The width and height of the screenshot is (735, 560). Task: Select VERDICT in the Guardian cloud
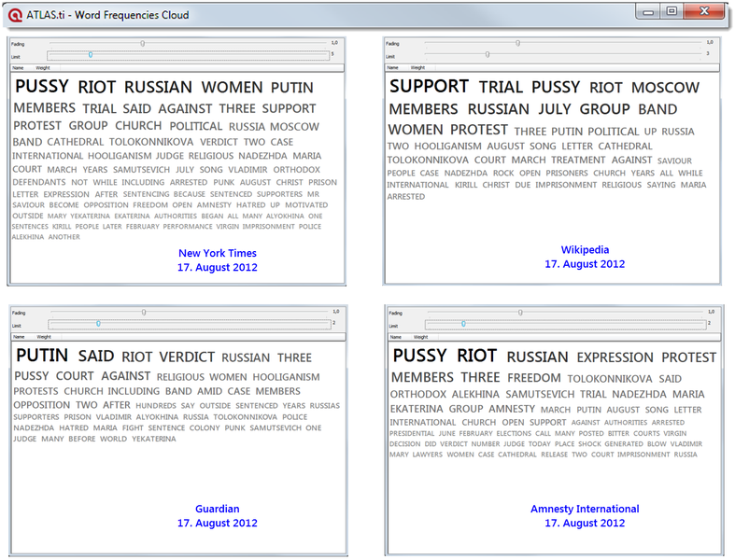pos(187,357)
